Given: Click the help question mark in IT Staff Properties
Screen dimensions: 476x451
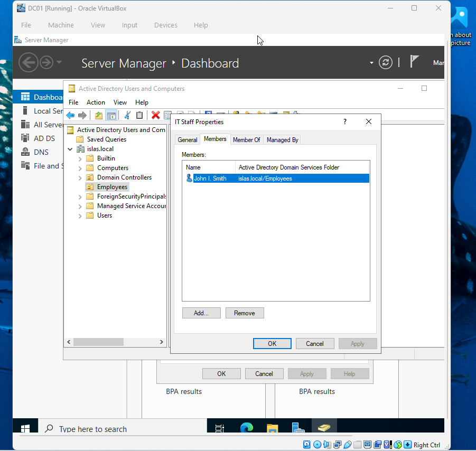Looking at the screenshot, I should click(345, 121).
